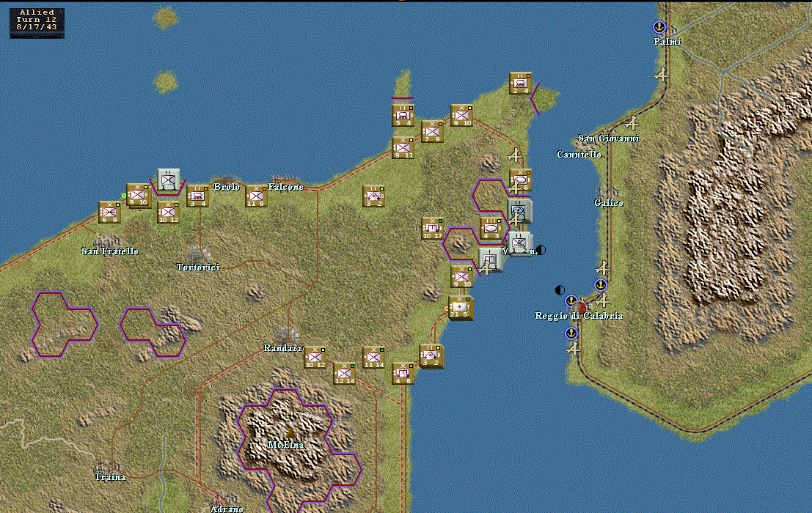
Task: Select the 10-12 infantry unit beside Randazzo
Action: (x=315, y=357)
